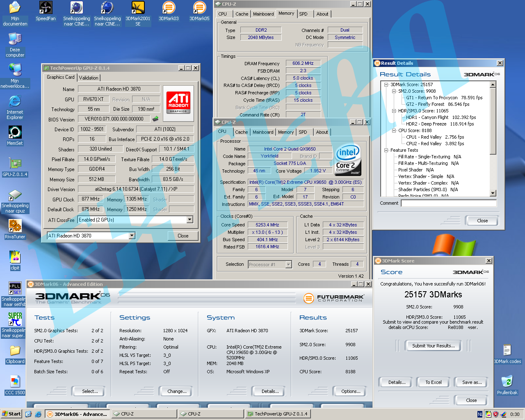Click the BIOS save icon in GPU-Z
This screenshot has height=420, width=525.
coord(155,119)
